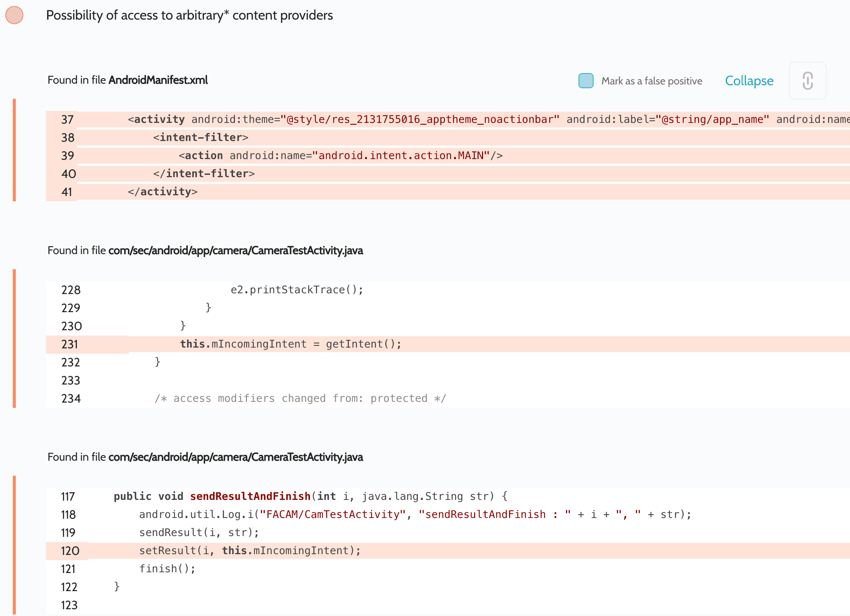Viewport: 850px width, 616px height.
Task: Click AndroidManifest.xml file name
Action: tap(158, 80)
